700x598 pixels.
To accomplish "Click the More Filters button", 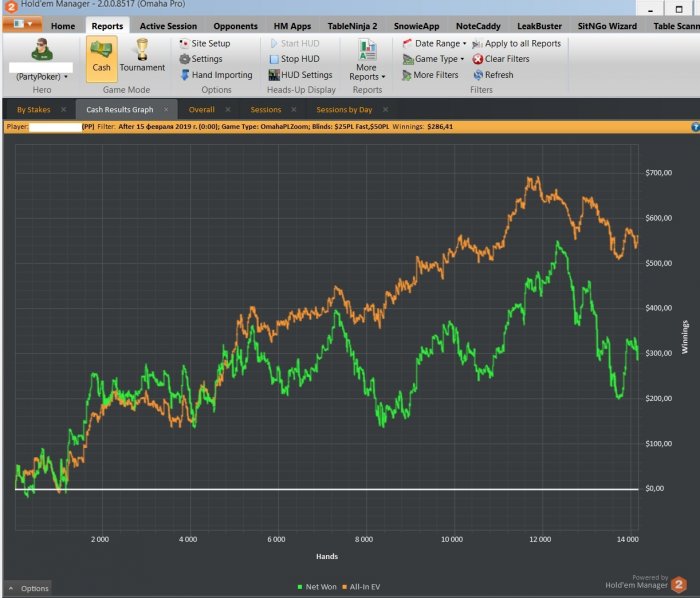I will point(430,75).
